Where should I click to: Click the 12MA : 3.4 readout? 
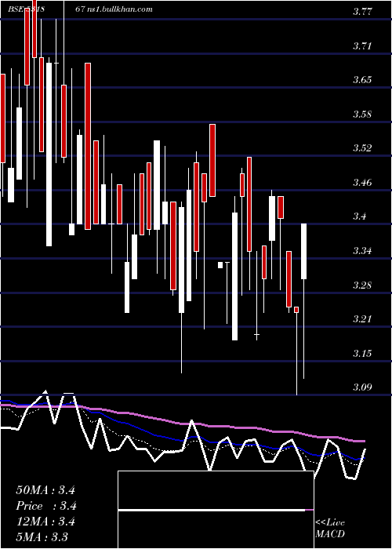coord(45,522)
